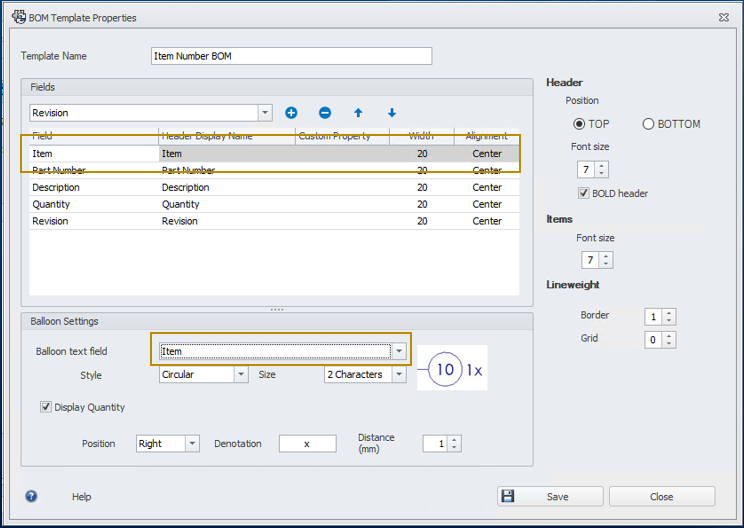Click the Width column header
The height and width of the screenshot is (528, 744).
pos(422,136)
